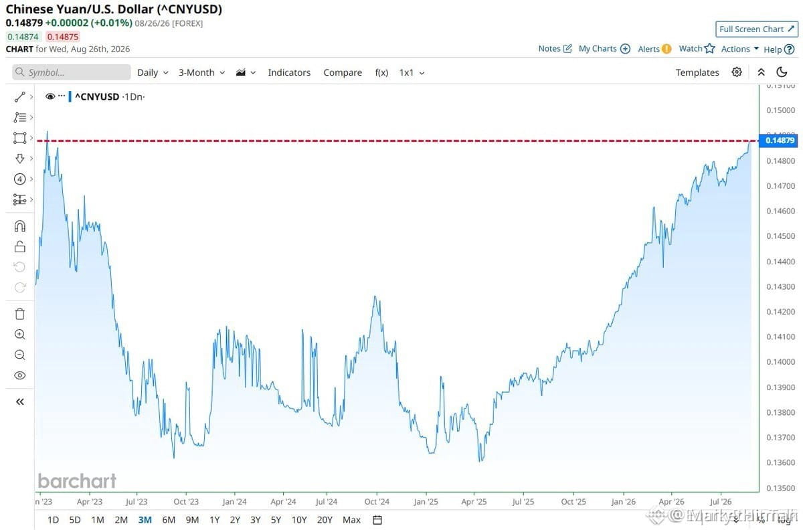Image resolution: width=803 pixels, height=532 pixels.
Task: Open Alerts link
Action: (654, 49)
